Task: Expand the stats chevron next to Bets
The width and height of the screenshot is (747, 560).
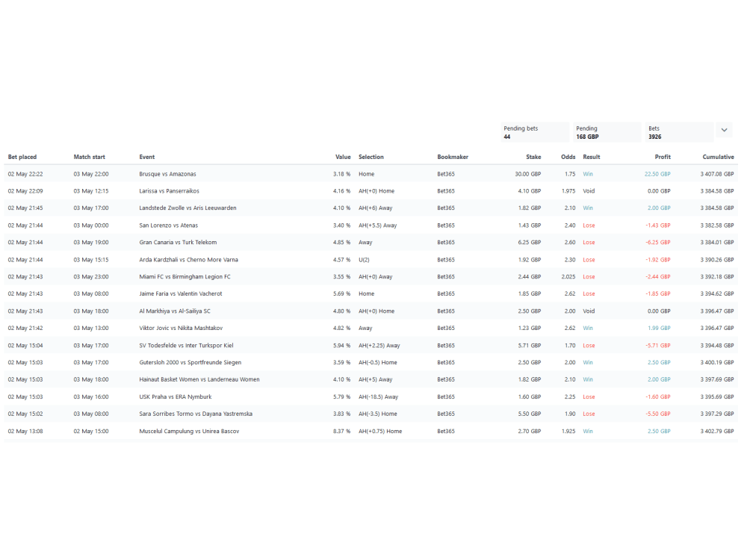Action: pos(724,130)
